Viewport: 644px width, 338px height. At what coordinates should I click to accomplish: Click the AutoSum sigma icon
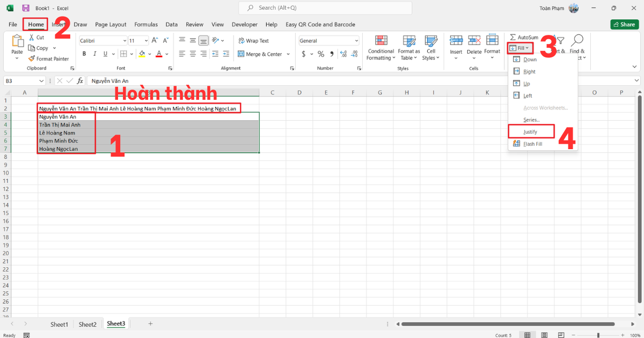click(x=513, y=37)
